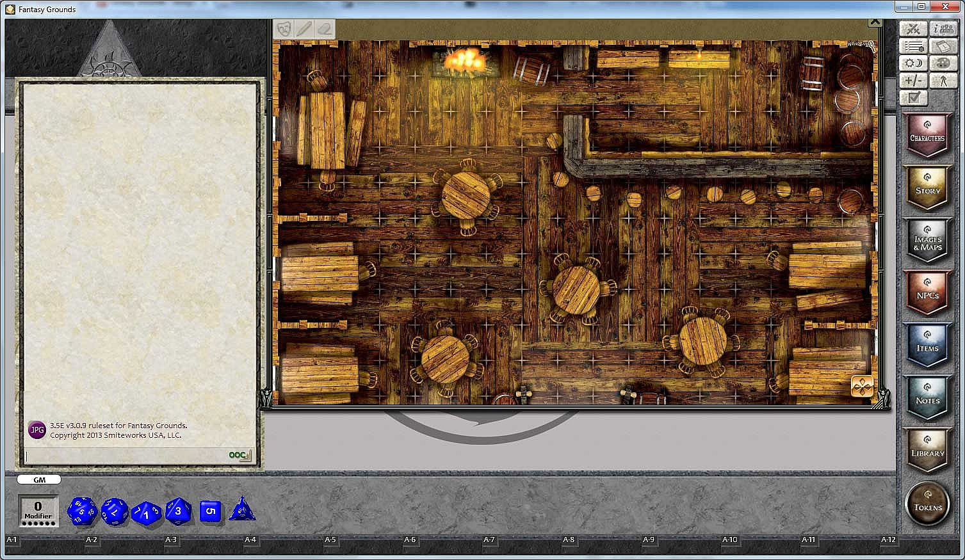The width and height of the screenshot is (965, 560).
Task: Open the walking figure icon
Action: coord(943,81)
